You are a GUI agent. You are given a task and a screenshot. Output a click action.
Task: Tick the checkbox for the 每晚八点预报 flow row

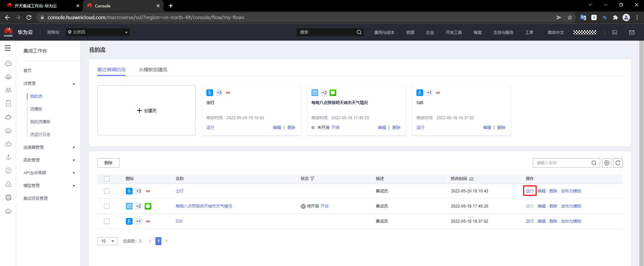(107, 206)
